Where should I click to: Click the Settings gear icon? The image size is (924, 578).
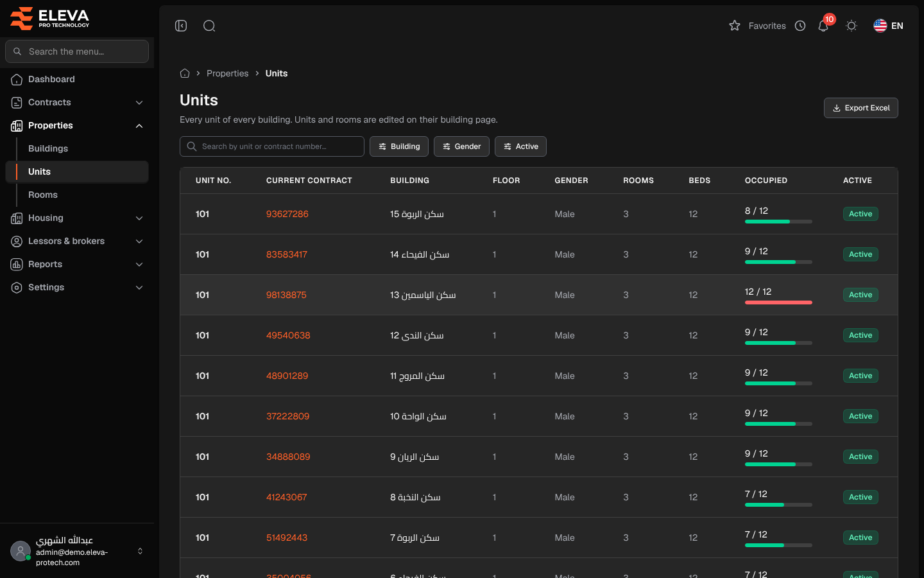click(17, 287)
